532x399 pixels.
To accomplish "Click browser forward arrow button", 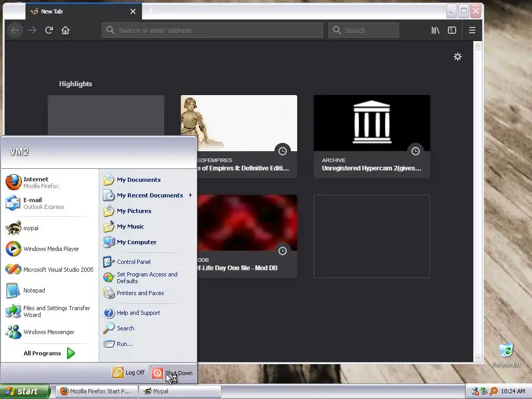I will tap(32, 31).
